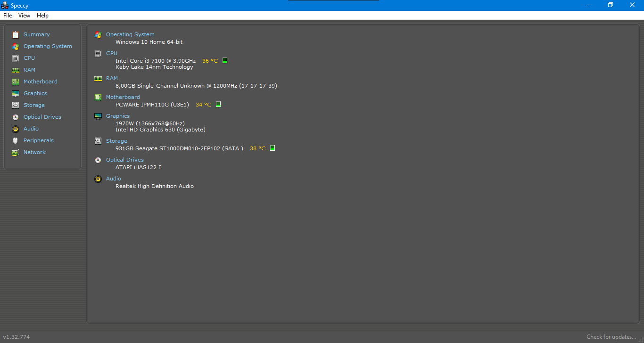Click the CPU chip icon in sidebar
Image resolution: width=644 pixels, height=343 pixels.
click(16, 58)
